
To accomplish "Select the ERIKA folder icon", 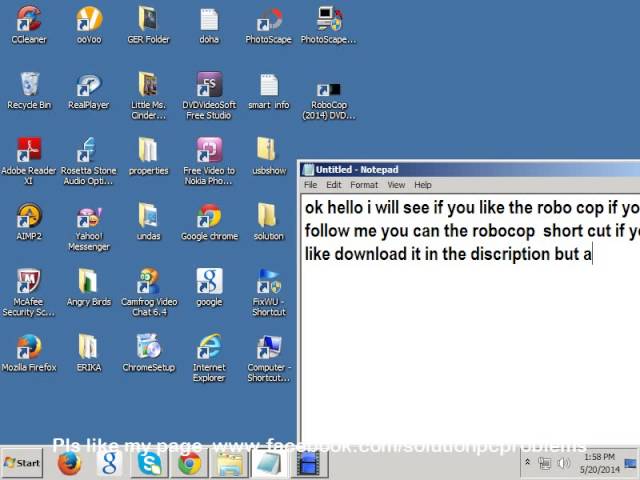I will [89, 353].
